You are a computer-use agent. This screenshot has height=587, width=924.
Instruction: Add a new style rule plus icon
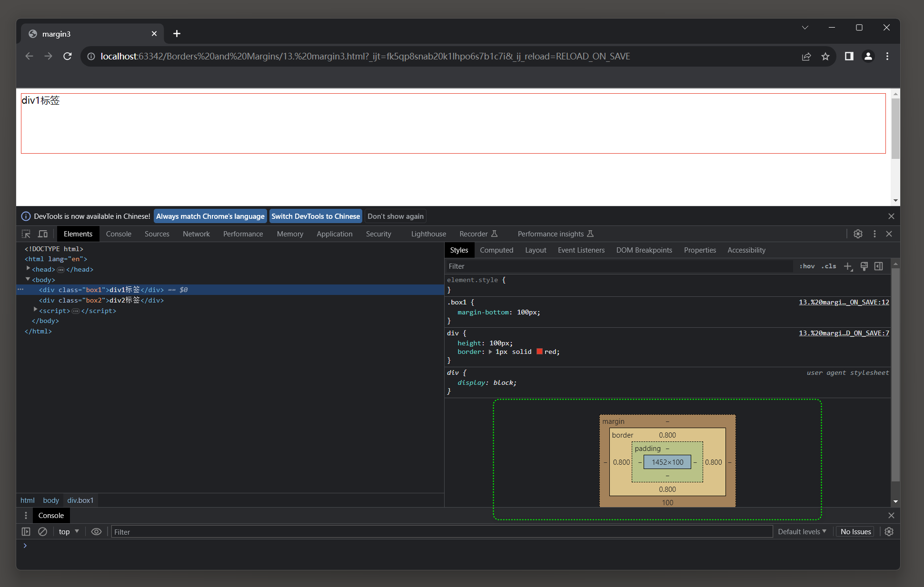click(848, 266)
